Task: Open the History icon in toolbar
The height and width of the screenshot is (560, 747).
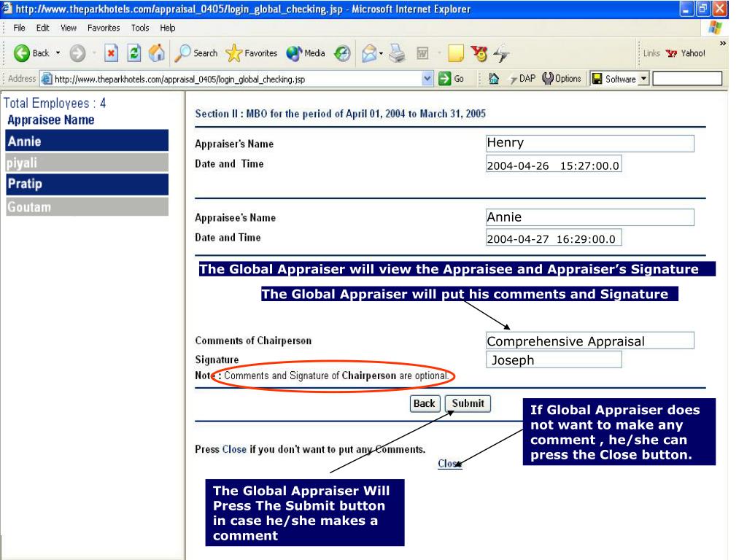Action: 342,53
